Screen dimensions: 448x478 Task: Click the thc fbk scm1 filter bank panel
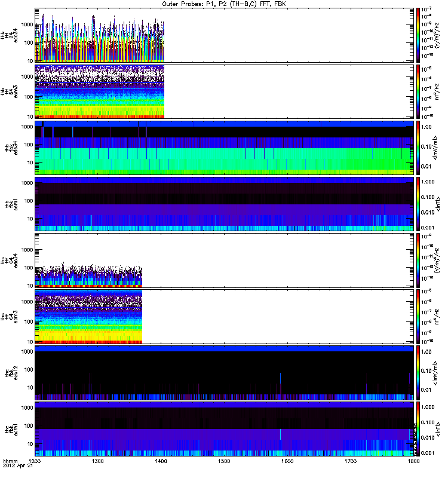(x=224, y=429)
